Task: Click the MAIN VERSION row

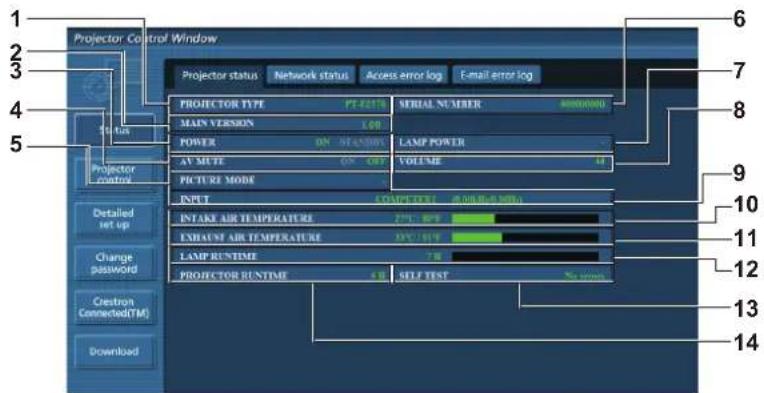Action: tap(280, 124)
